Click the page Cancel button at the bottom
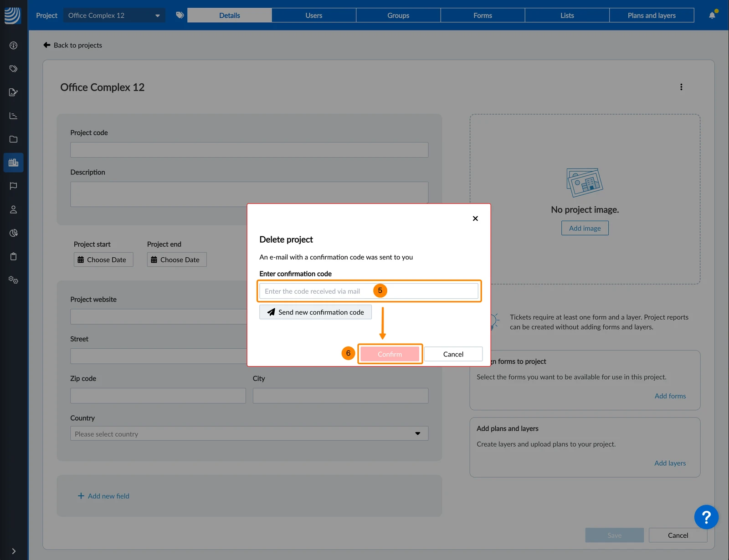729x560 pixels. (x=678, y=535)
